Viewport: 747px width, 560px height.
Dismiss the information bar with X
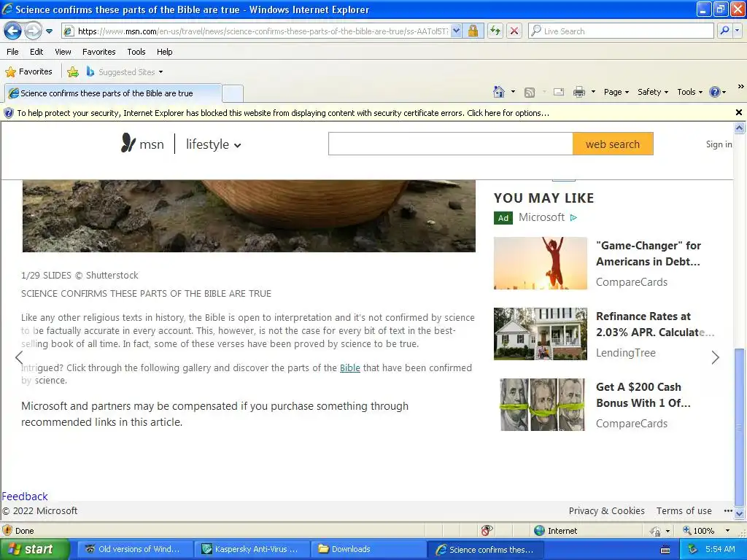coord(739,112)
